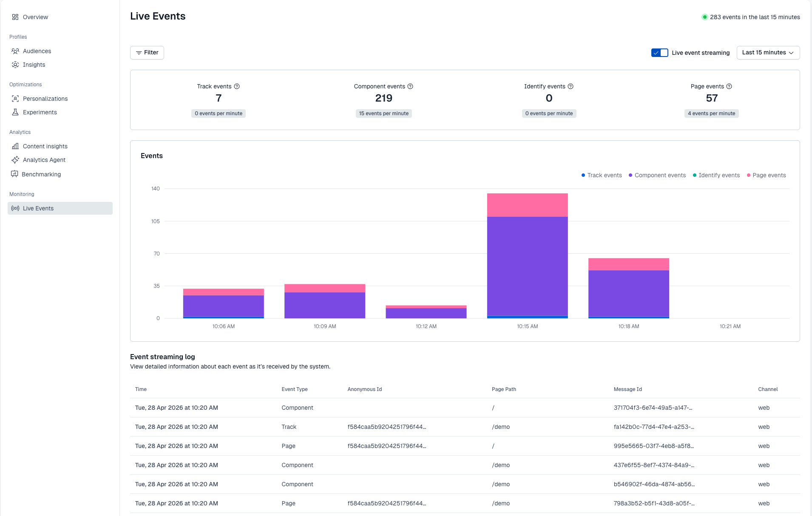Click '4 events per minute' badge
This screenshot has width=812, height=516.
coord(711,113)
